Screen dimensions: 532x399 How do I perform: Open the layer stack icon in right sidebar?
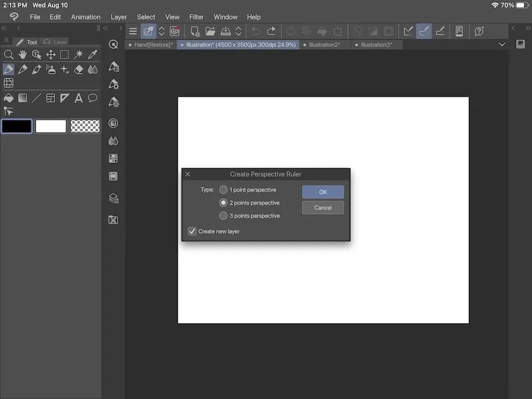tap(113, 198)
